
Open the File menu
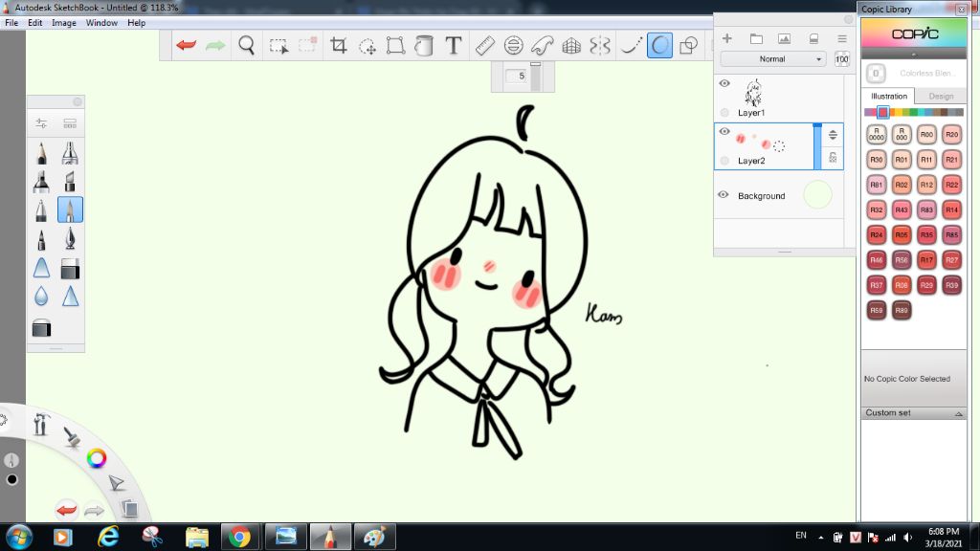pyautogui.click(x=11, y=23)
